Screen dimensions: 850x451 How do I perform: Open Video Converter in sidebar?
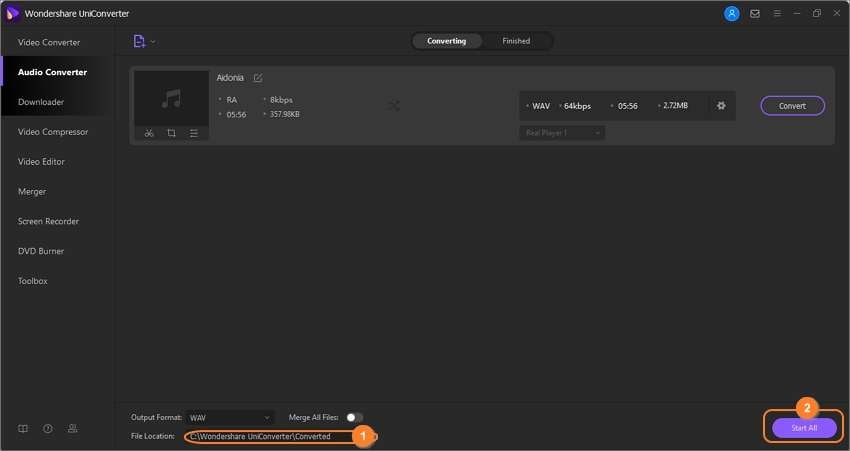click(x=49, y=42)
